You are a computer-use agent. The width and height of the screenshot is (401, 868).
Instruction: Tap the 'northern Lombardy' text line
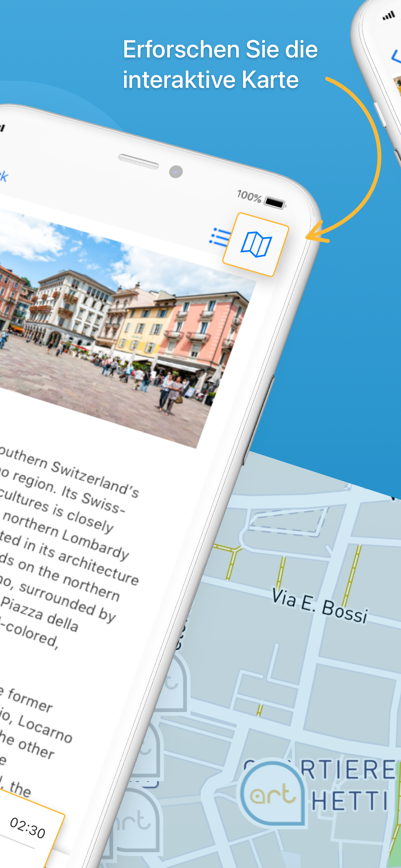(x=66, y=536)
